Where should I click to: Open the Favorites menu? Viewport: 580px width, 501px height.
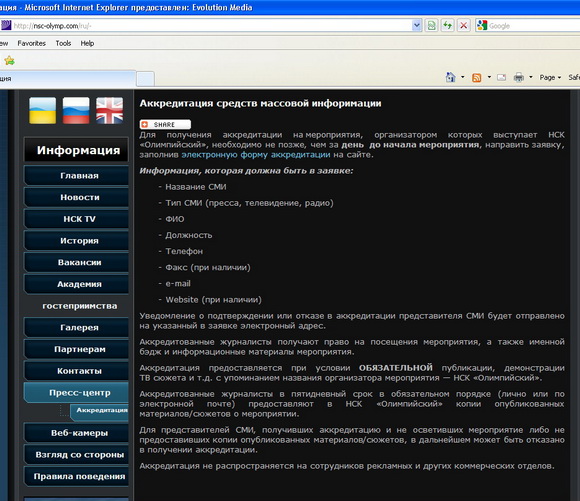coord(31,43)
